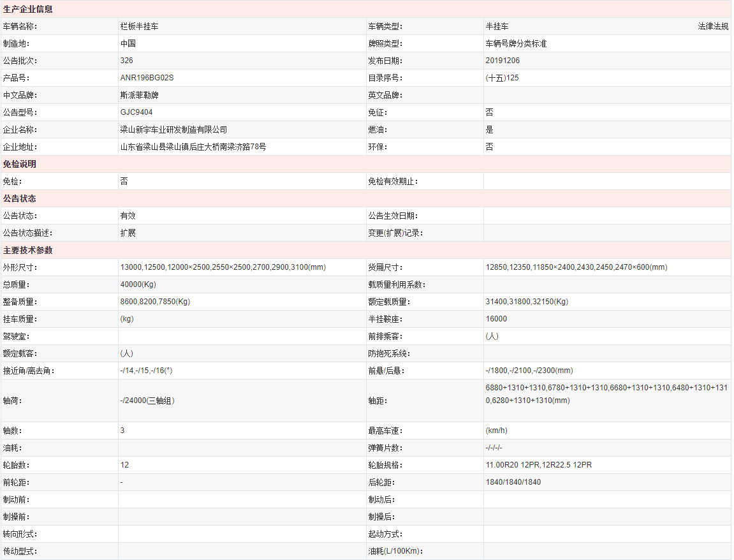Select product number ANR196BG02S
This screenshot has width=734, height=560.
[147, 78]
